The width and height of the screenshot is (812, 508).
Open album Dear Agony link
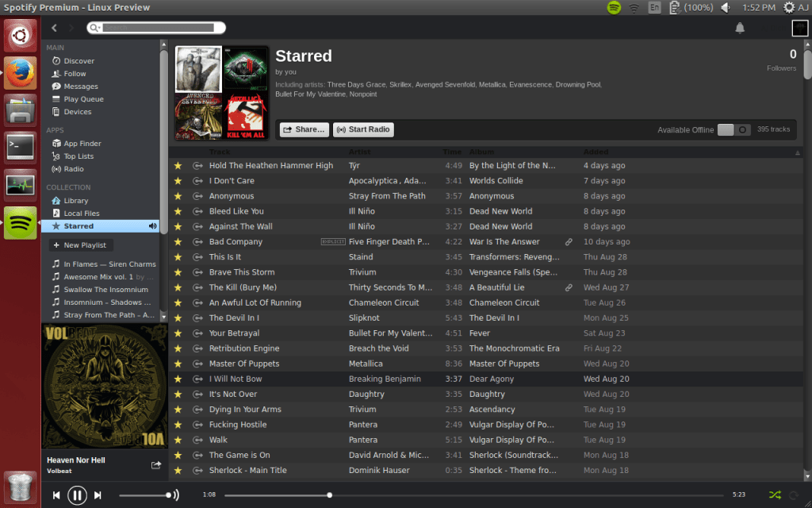click(x=492, y=379)
